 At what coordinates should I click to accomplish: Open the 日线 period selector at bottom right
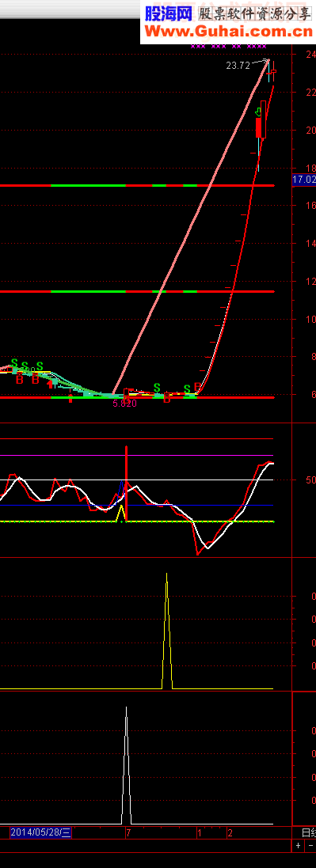pyautogui.click(x=308, y=832)
